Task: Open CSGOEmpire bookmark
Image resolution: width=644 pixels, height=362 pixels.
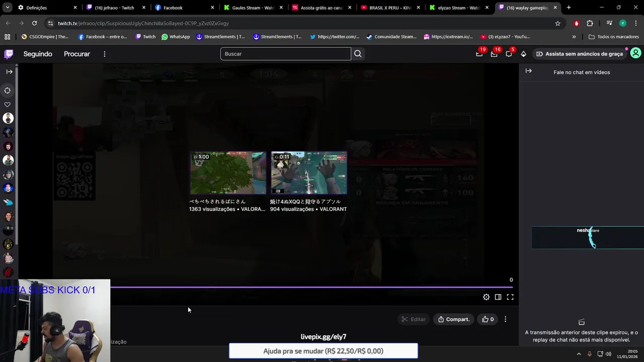Action: (45, 37)
